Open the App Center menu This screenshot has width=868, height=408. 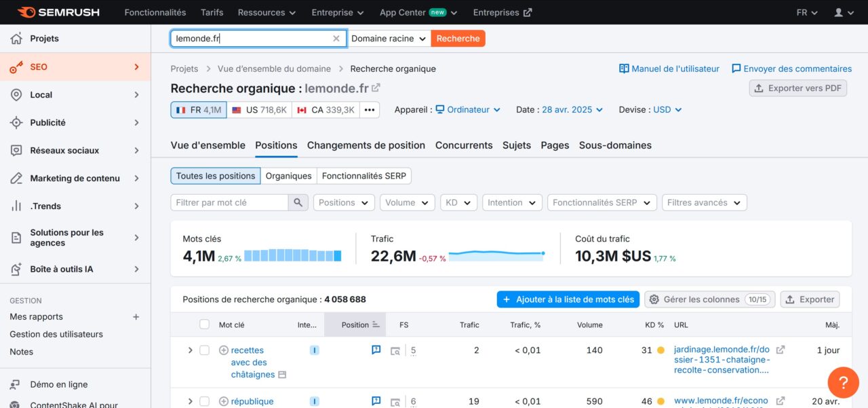[416, 12]
